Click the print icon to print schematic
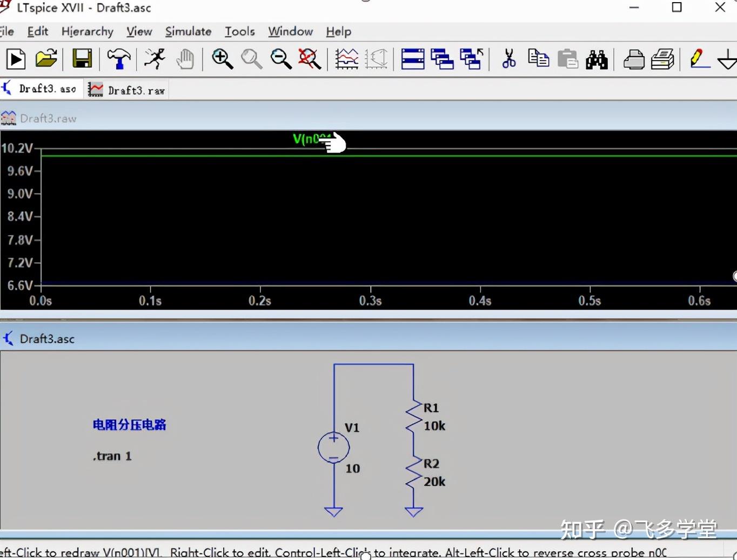 coord(633,59)
